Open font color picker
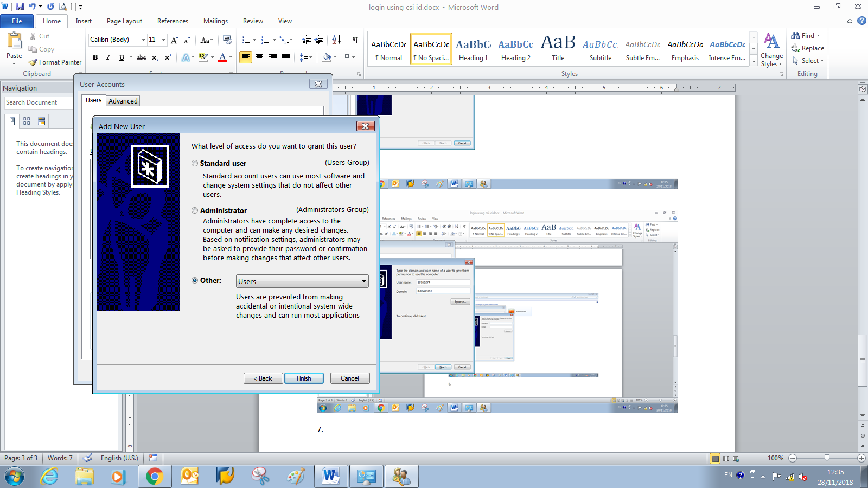This screenshot has width=868, height=488. click(231, 57)
